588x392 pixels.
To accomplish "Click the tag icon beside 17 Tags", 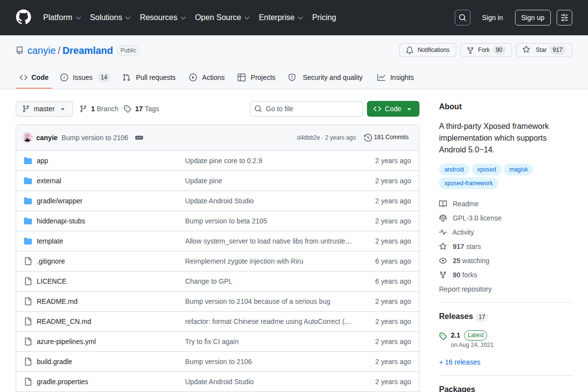I will pyautogui.click(x=127, y=109).
